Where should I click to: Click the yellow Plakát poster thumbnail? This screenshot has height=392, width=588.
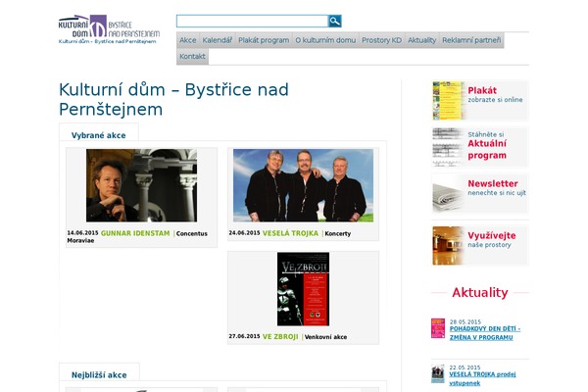pos(448,100)
